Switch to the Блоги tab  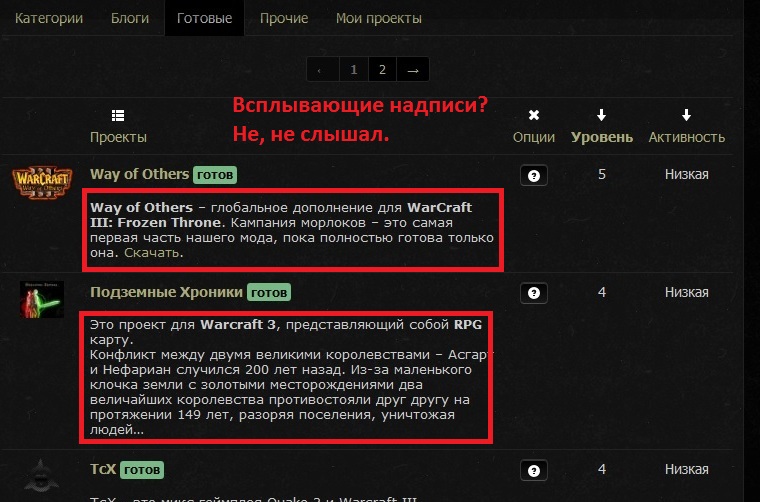tap(130, 18)
